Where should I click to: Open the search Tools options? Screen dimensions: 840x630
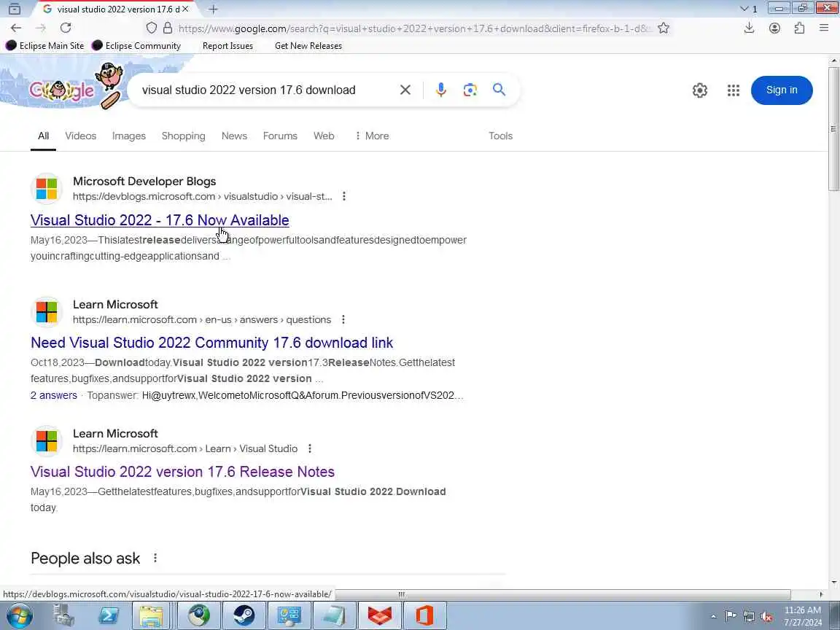click(500, 136)
